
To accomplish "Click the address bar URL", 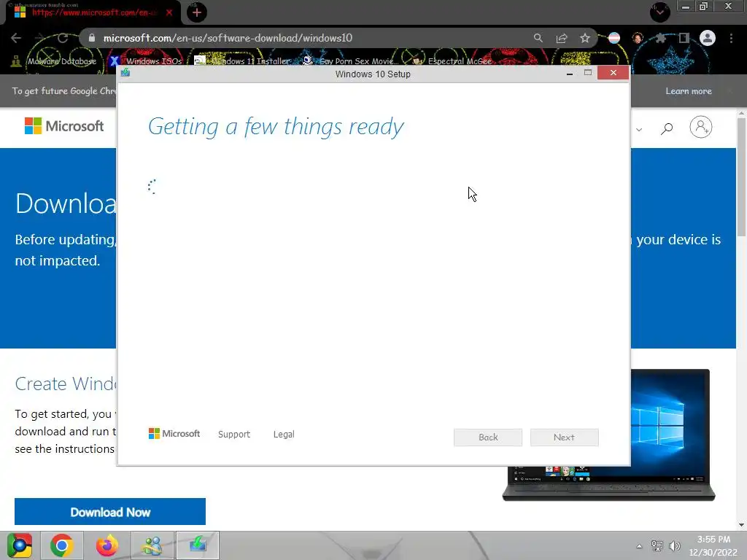I will (x=228, y=38).
